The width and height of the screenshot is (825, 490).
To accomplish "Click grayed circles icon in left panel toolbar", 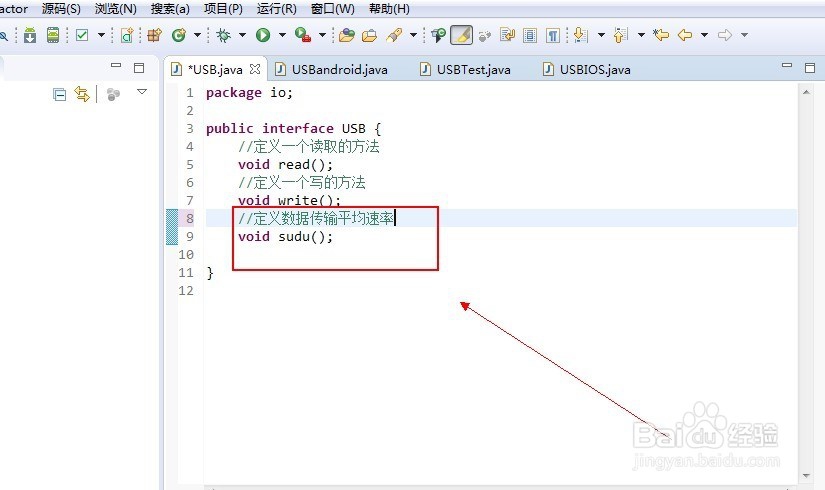I will 113,95.
